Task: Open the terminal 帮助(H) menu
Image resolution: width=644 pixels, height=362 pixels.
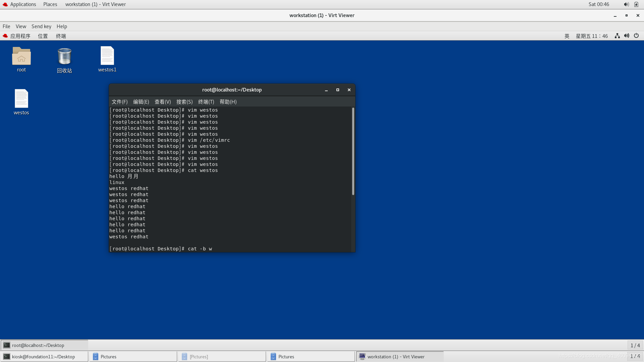Action: point(228,102)
